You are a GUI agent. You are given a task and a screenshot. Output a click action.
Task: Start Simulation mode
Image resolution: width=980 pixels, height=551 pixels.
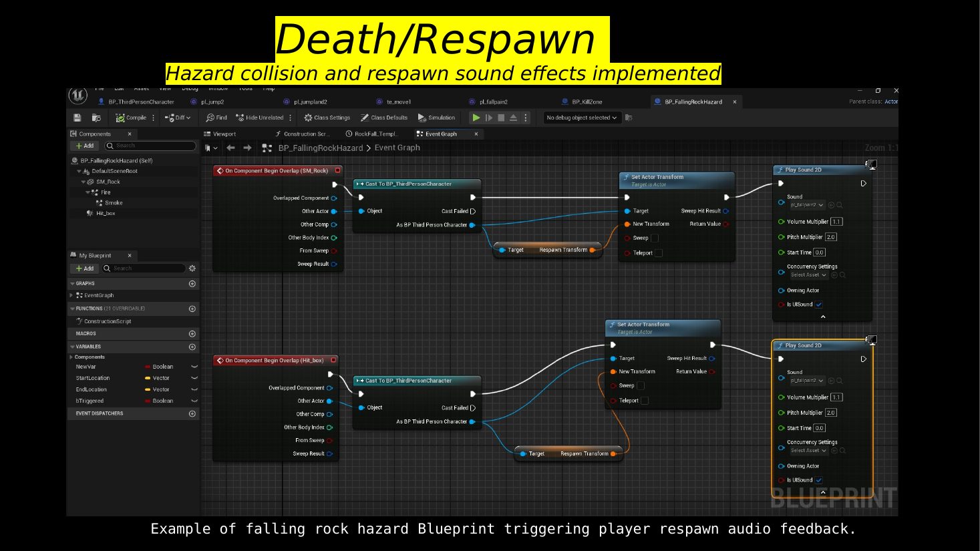point(436,118)
